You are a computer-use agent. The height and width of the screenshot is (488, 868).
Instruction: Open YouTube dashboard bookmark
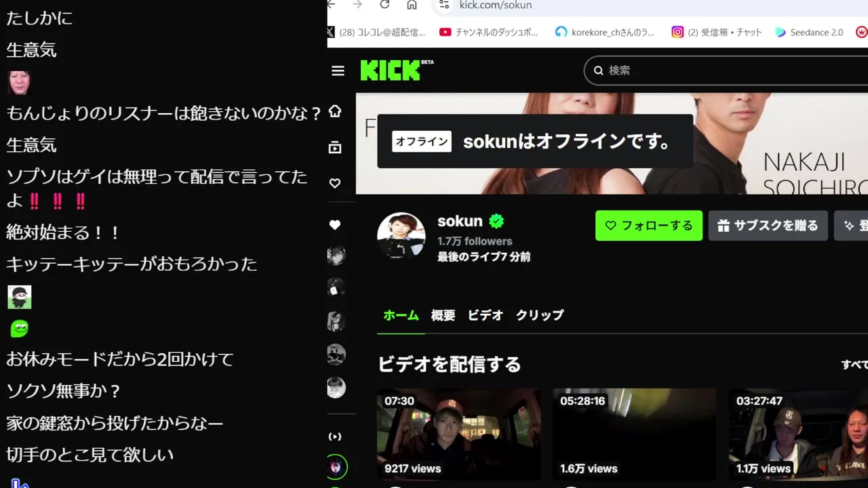tap(488, 32)
